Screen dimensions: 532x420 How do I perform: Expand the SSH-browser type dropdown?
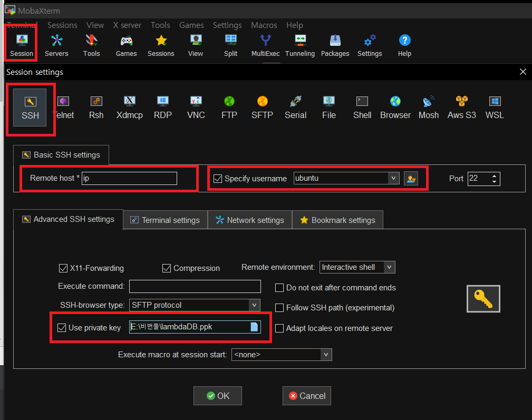[x=254, y=305]
